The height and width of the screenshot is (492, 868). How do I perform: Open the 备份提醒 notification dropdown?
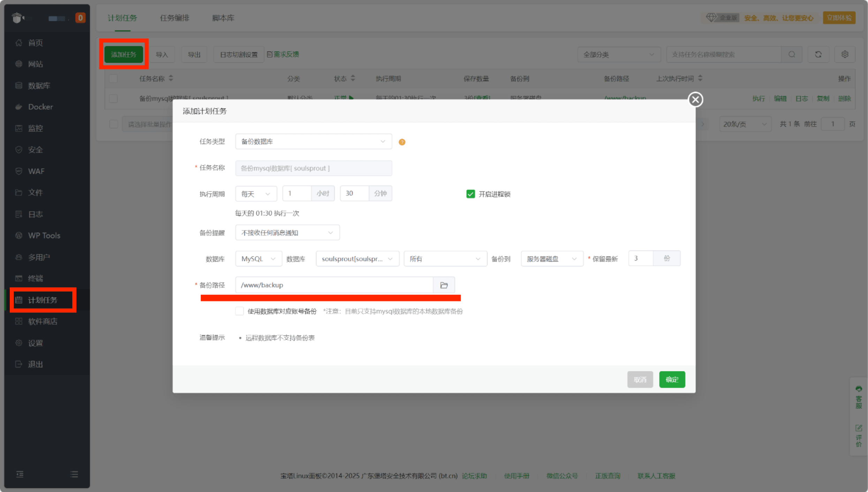pyautogui.click(x=287, y=233)
